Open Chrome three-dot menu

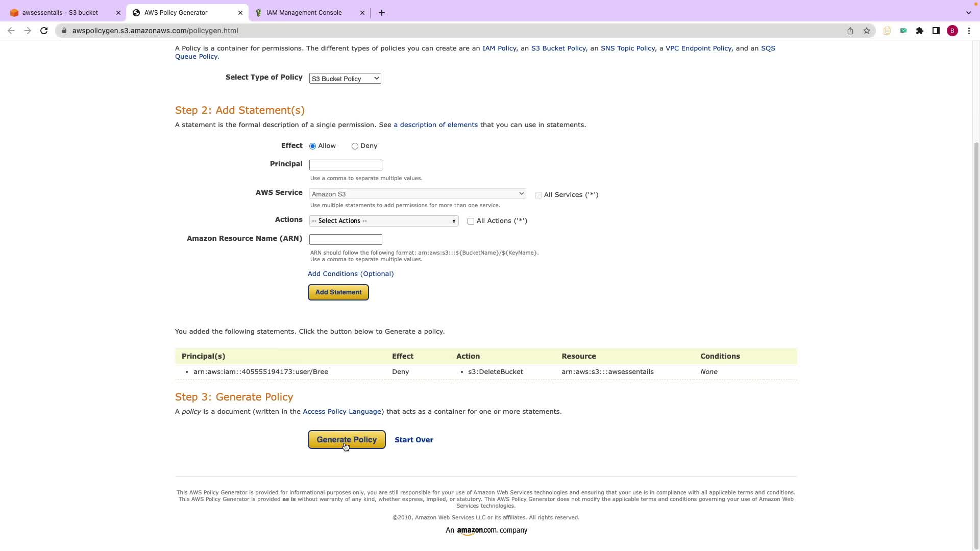[969, 31]
